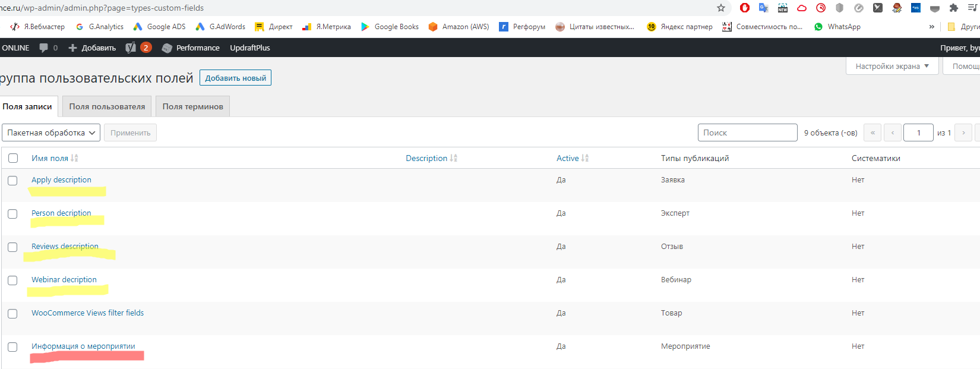Open the blue RTS extension icon

tap(916, 8)
